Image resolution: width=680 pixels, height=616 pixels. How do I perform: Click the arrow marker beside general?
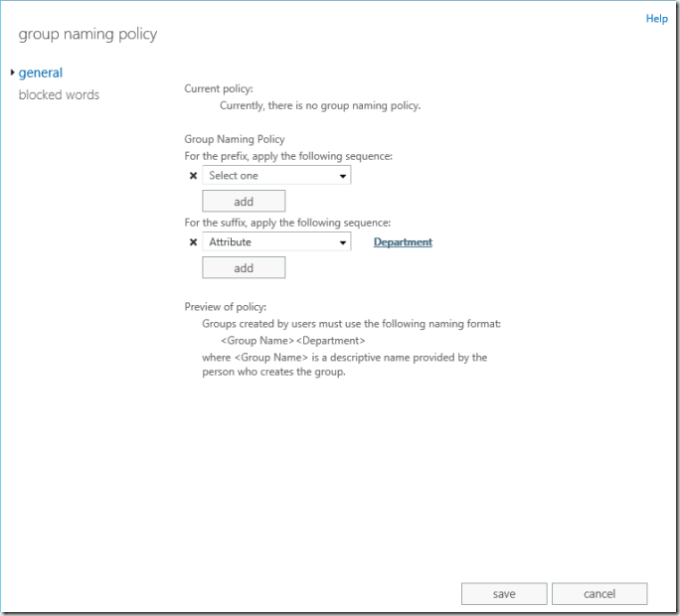point(11,73)
